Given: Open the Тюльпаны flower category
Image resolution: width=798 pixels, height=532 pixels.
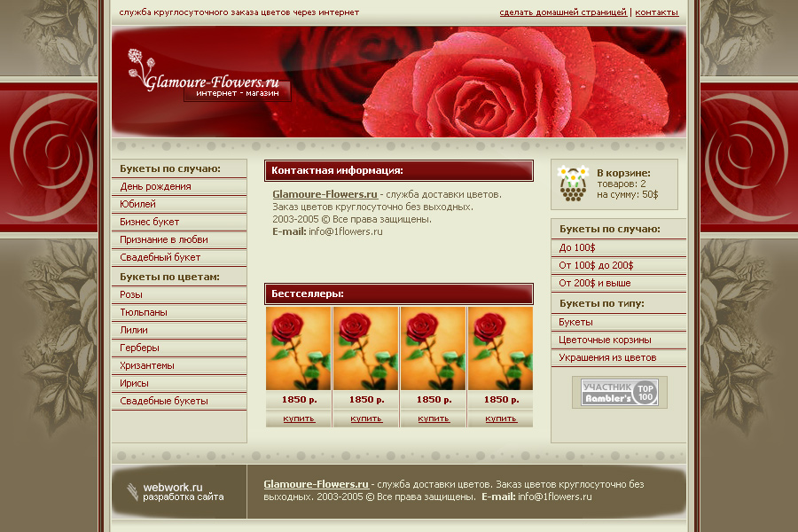Looking at the screenshot, I should pyautogui.click(x=144, y=312).
